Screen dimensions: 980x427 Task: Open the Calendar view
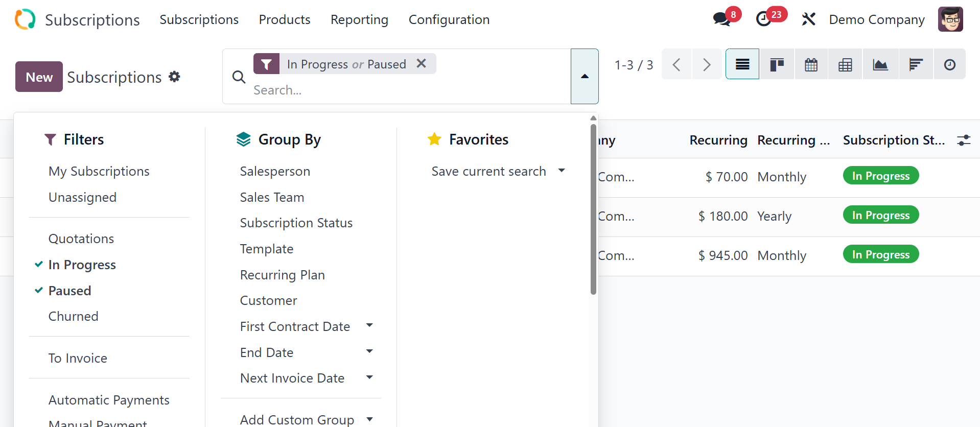(811, 65)
